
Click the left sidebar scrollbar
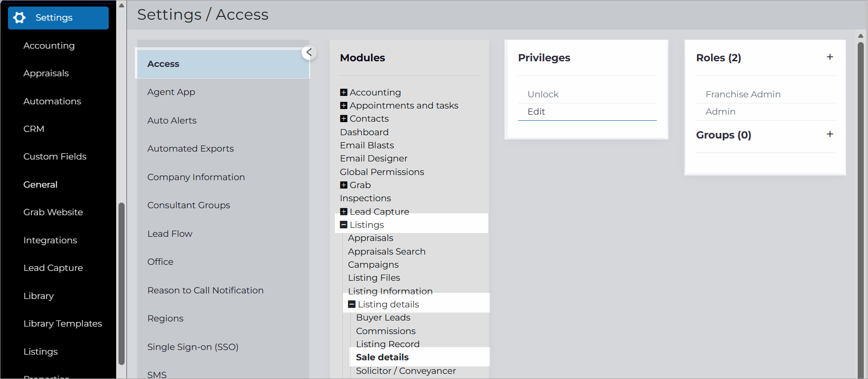[121, 284]
